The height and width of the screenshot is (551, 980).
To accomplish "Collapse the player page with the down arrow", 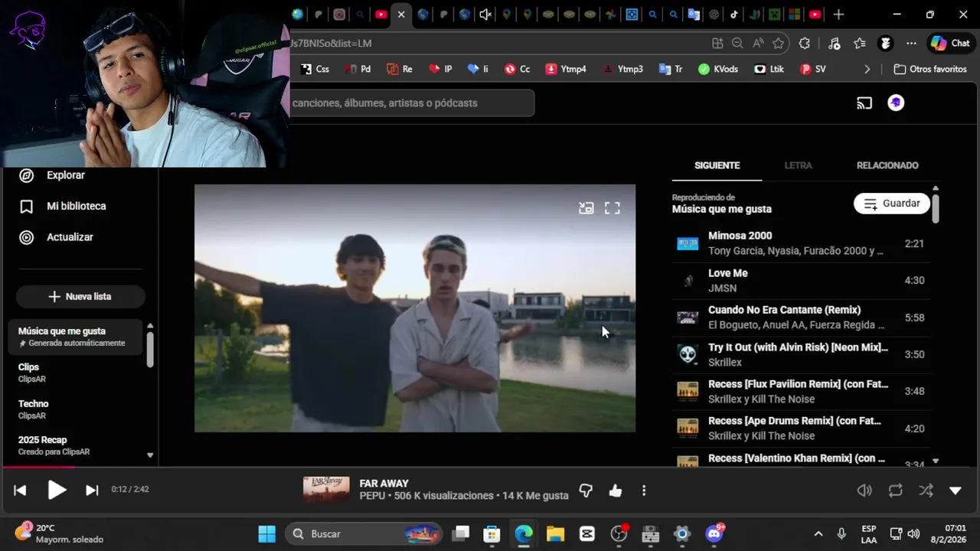I will [955, 491].
